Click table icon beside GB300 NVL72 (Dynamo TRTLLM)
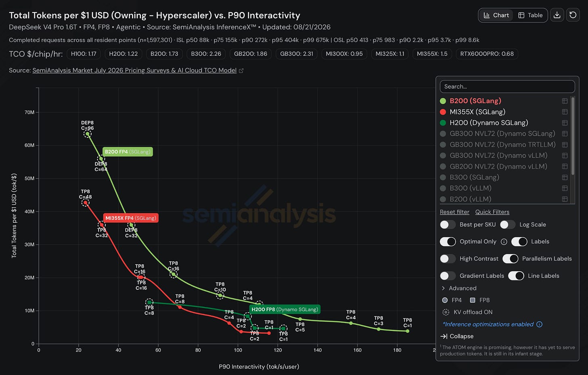This screenshot has height=375, width=588. [x=565, y=145]
